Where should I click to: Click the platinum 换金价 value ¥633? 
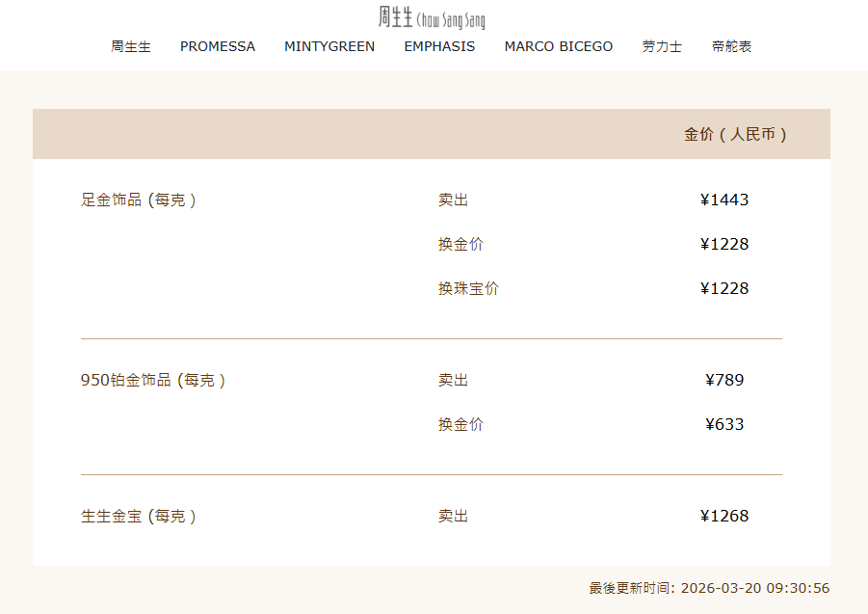724,424
